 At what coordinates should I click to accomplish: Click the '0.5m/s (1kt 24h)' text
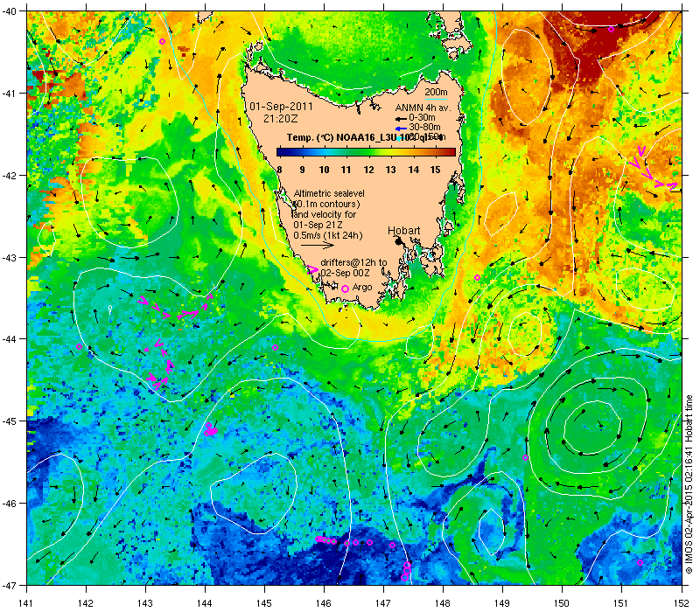pos(328,235)
